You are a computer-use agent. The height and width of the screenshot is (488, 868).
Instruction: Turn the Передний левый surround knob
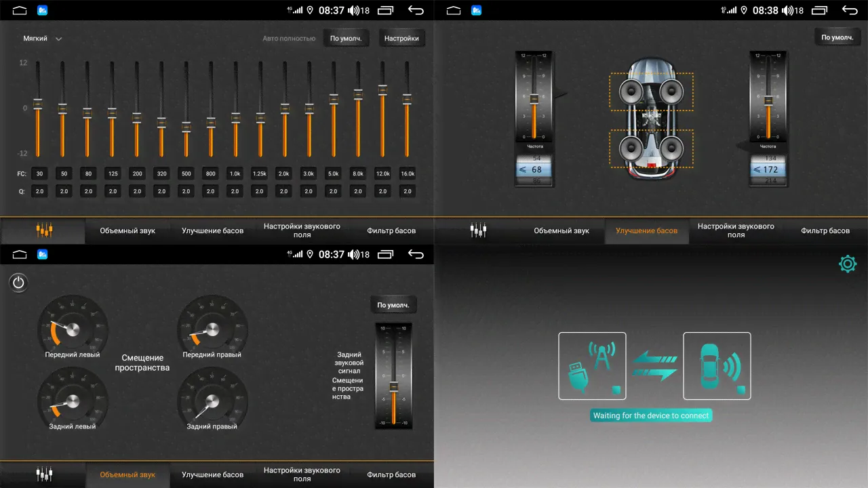coord(73,329)
